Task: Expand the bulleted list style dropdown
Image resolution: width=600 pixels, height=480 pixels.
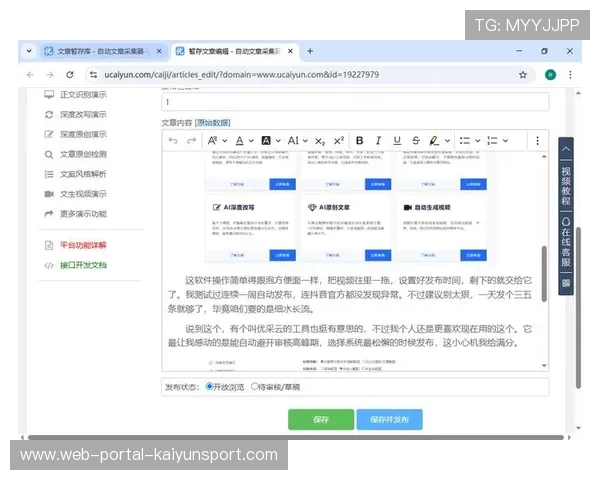Action: click(x=478, y=141)
